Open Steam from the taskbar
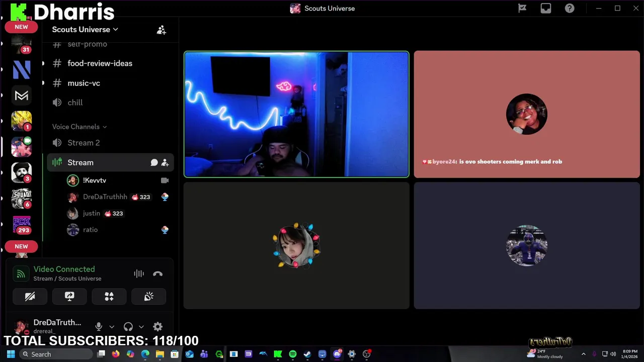The height and width of the screenshot is (362, 644). (x=307, y=354)
